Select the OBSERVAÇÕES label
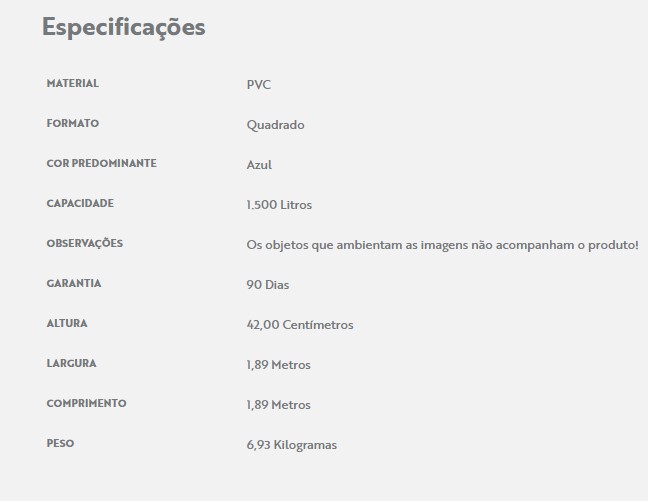This screenshot has width=648, height=501. click(85, 243)
